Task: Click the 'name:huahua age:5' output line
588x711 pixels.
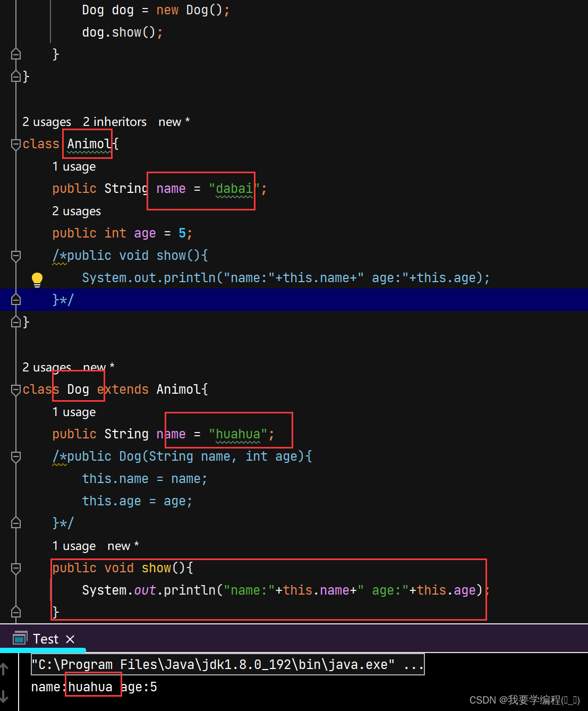Action: [94, 687]
